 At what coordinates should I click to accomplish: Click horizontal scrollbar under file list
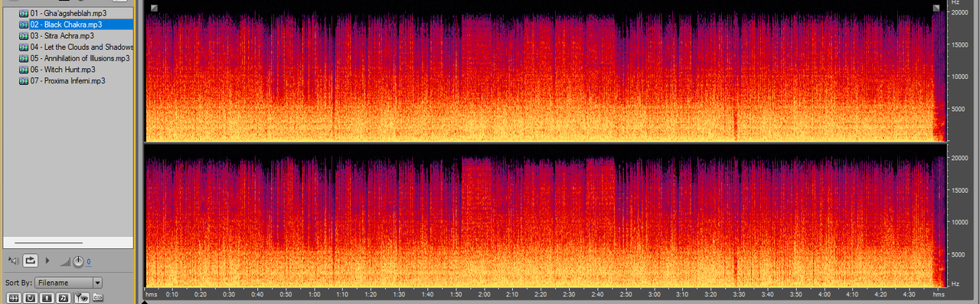click(x=48, y=243)
